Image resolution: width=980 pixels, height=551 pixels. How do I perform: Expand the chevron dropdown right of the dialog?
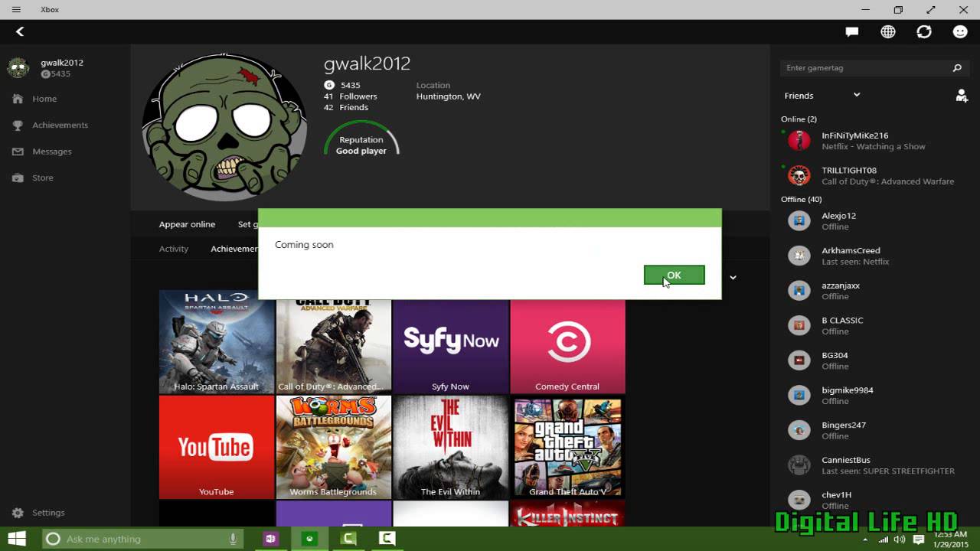(733, 277)
